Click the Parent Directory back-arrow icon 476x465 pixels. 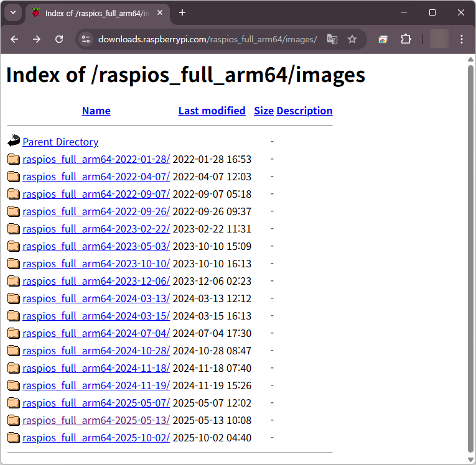[14, 140]
